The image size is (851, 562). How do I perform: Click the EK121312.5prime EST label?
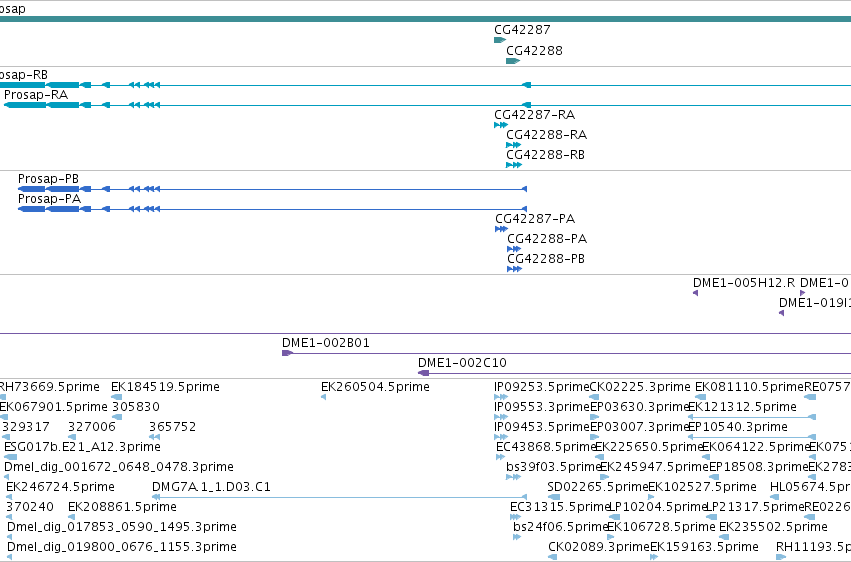click(742, 407)
